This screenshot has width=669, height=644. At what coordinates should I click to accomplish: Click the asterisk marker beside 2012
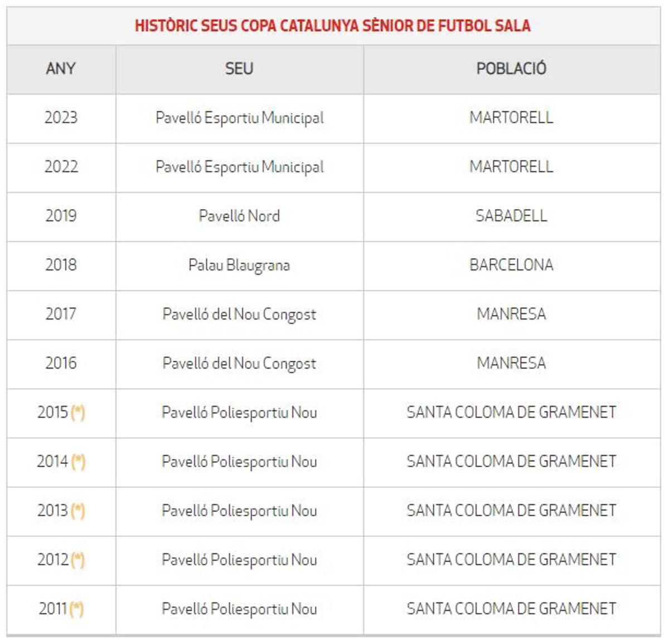click(x=78, y=560)
